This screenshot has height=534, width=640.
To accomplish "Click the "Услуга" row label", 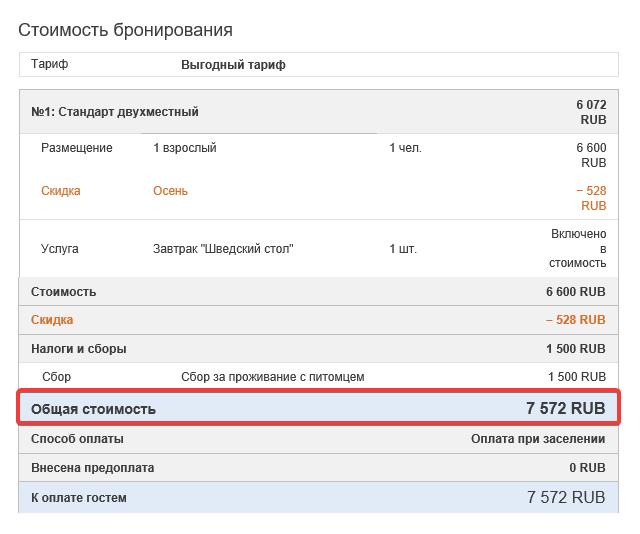I will (x=60, y=248).
